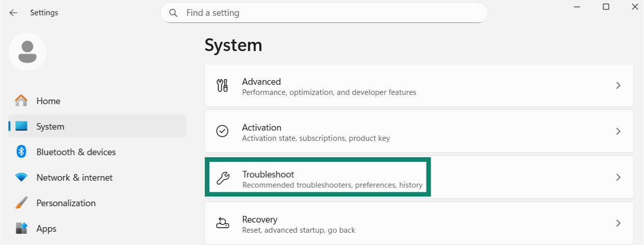Screen dimensions: 644x245
Task: Click the Network wifi icon
Action: pyautogui.click(x=21, y=177)
